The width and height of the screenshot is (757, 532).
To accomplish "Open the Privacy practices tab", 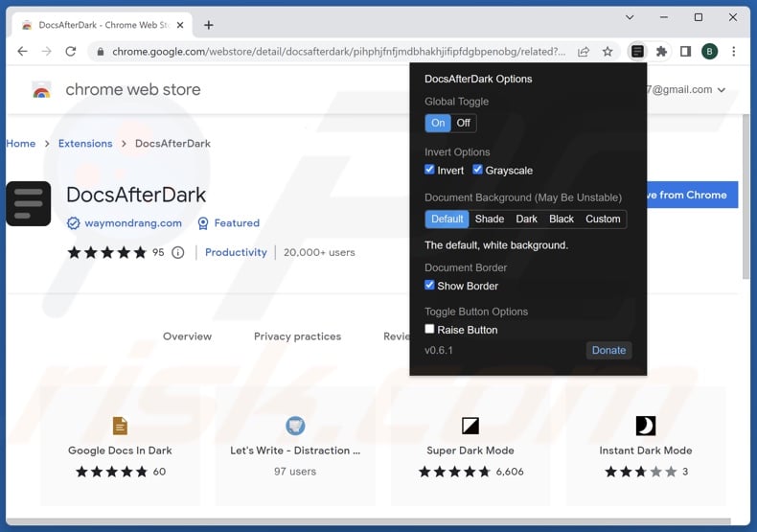I will coord(297,336).
